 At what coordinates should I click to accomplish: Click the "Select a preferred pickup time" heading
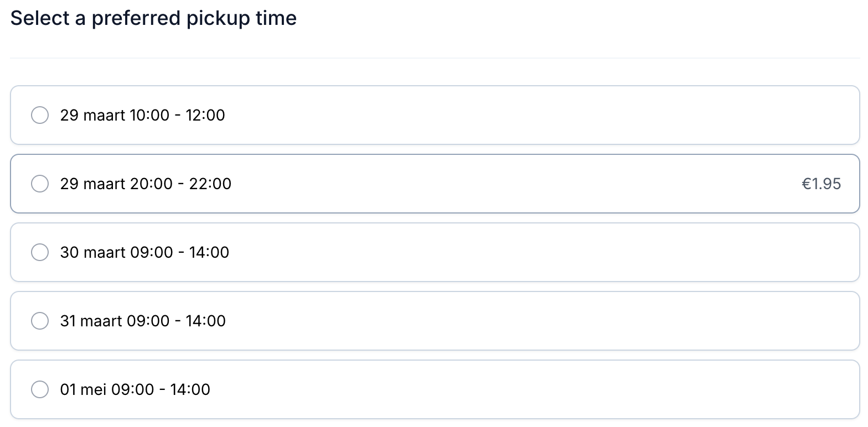(x=153, y=18)
